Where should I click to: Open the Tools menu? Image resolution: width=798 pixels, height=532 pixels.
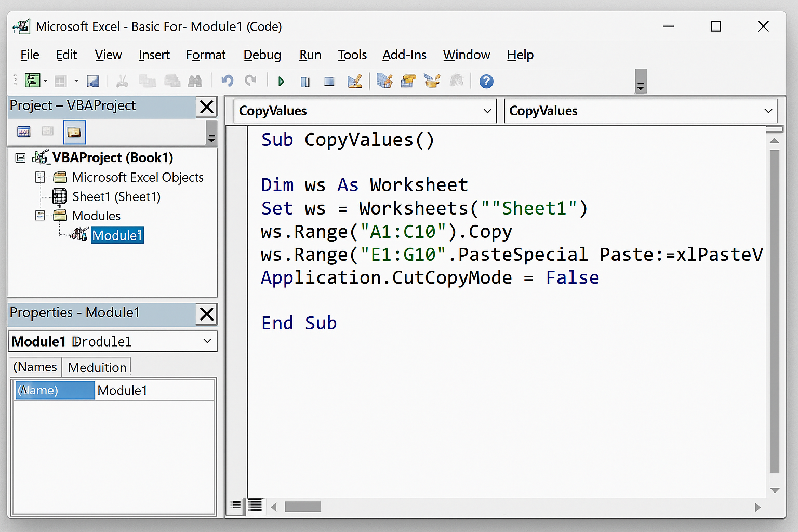point(352,55)
